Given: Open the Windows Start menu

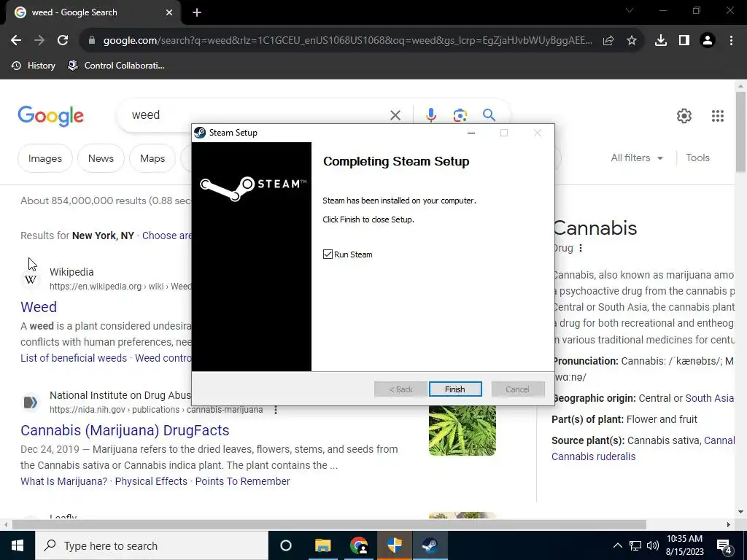Looking at the screenshot, I should [x=18, y=545].
